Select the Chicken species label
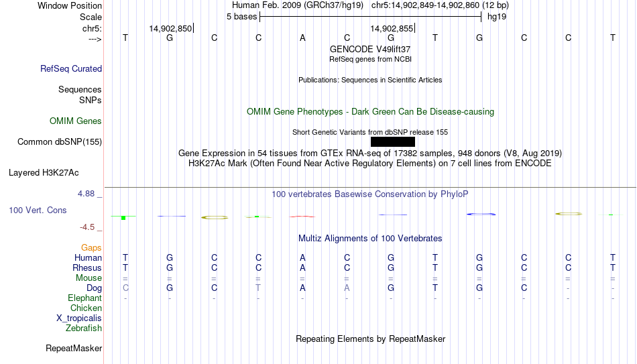The width and height of the screenshot is (637, 364). click(x=86, y=308)
